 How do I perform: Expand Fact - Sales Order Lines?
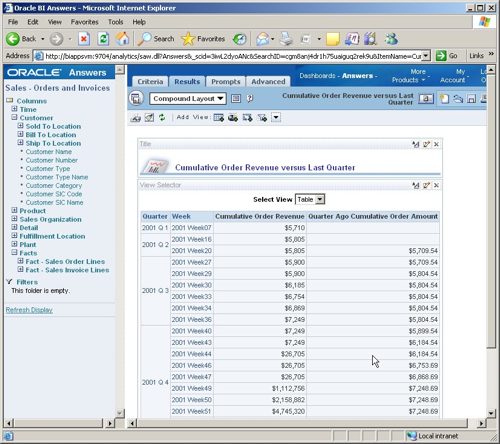[20, 261]
